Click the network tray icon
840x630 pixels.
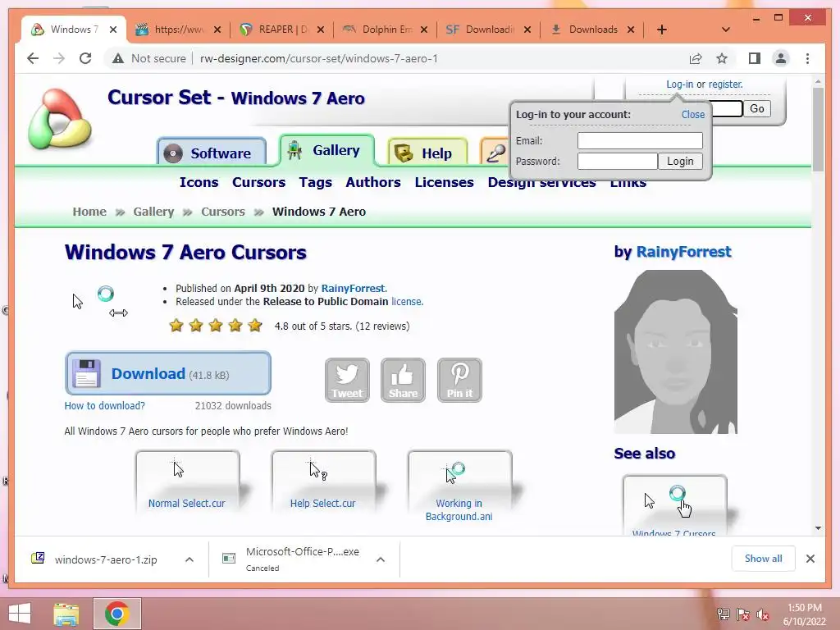point(724,614)
